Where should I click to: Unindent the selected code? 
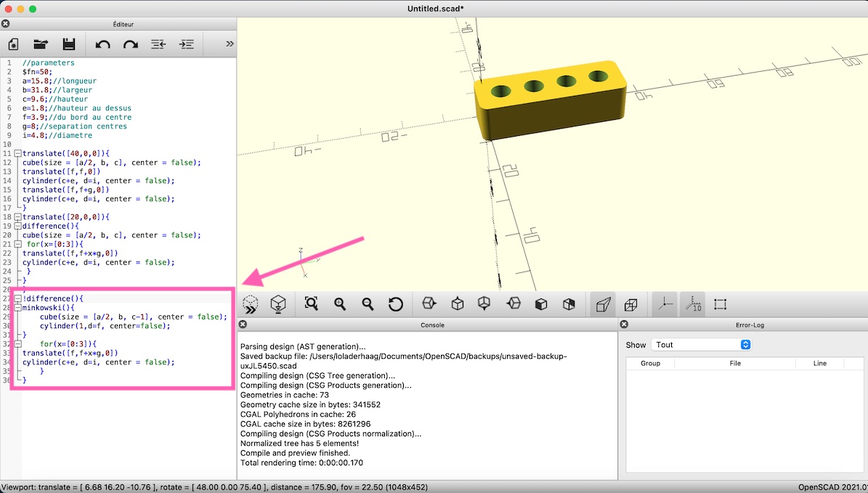tap(158, 44)
